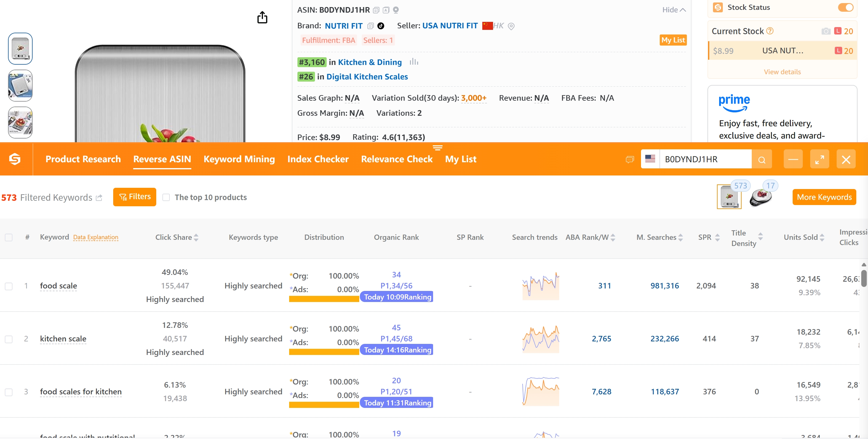Click the search magnifier button in toolbar
The height and width of the screenshot is (439, 868).
[x=762, y=159]
